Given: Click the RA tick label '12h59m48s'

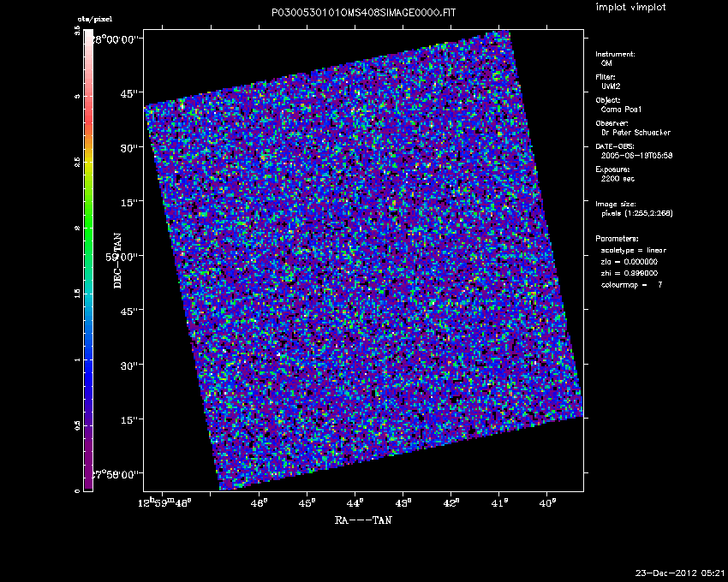Looking at the screenshot, I should [x=164, y=503].
